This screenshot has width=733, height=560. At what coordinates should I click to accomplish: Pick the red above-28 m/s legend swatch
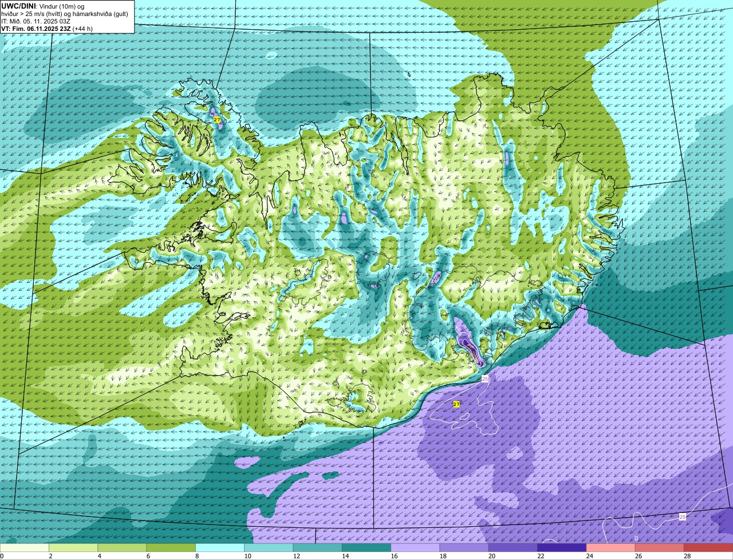point(708,548)
